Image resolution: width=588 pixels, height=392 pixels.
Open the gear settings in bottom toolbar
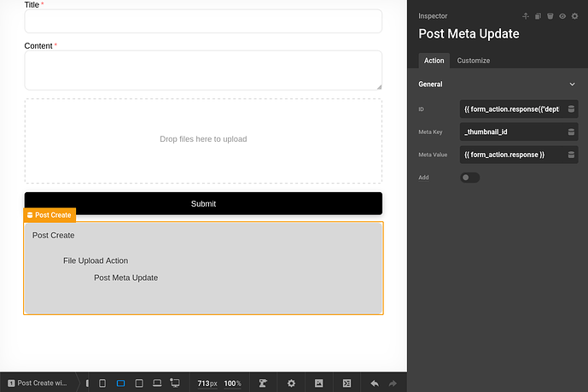coord(291,383)
